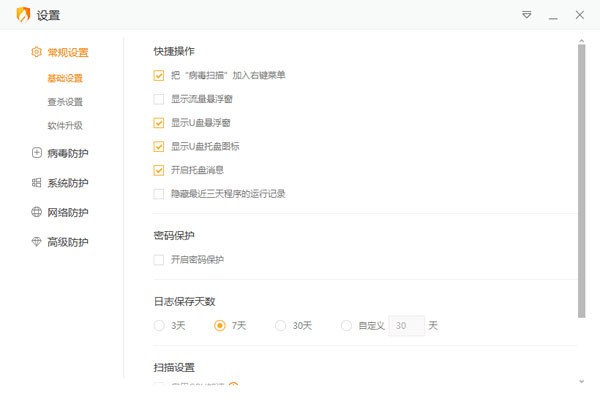Expand the 病毒防护 section
600x400 pixels.
pyautogui.click(x=68, y=153)
